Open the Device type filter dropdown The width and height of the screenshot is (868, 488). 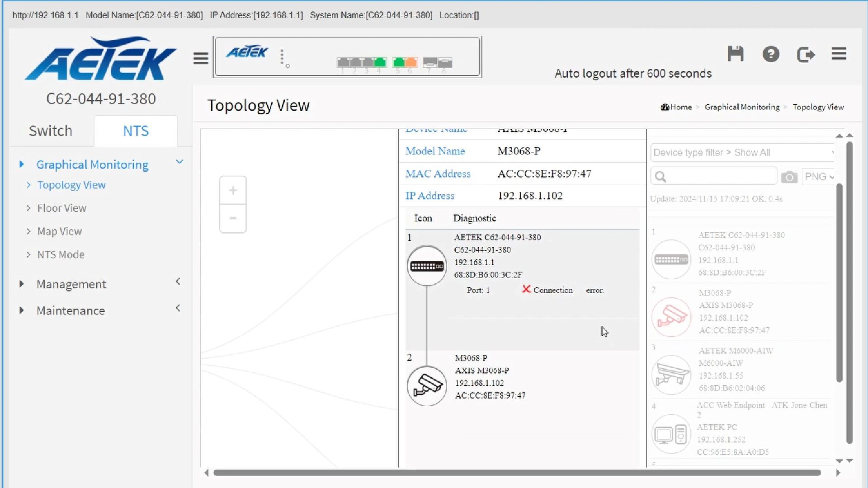click(x=743, y=153)
